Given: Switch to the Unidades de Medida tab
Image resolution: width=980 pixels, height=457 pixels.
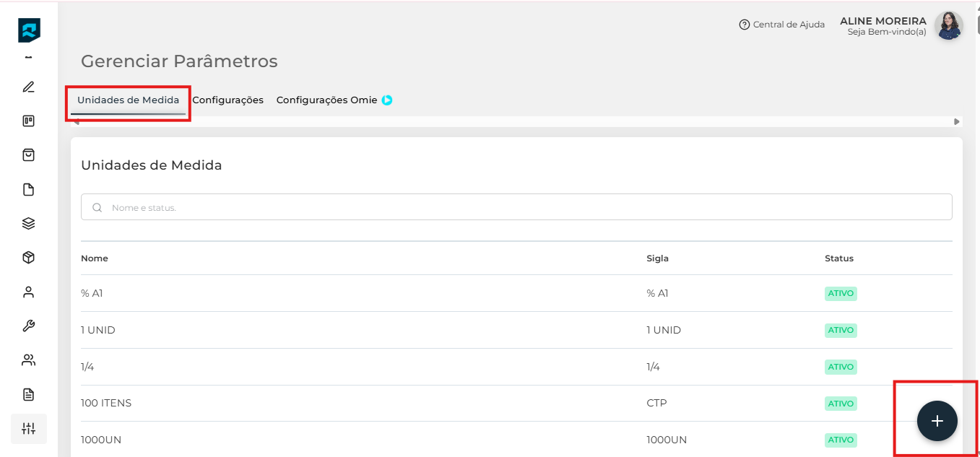Looking at the screenshot, I should coord(128,100).
